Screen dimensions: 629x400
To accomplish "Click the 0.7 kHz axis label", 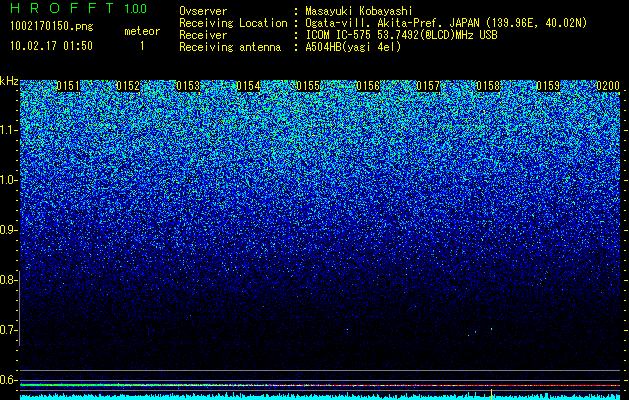I will click(8, 330).
